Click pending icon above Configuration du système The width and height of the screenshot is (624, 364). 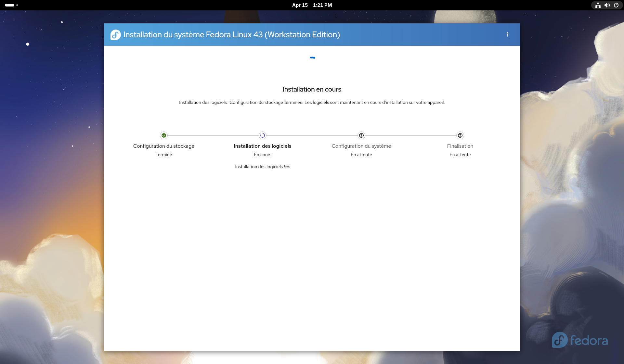pos(361,135)
